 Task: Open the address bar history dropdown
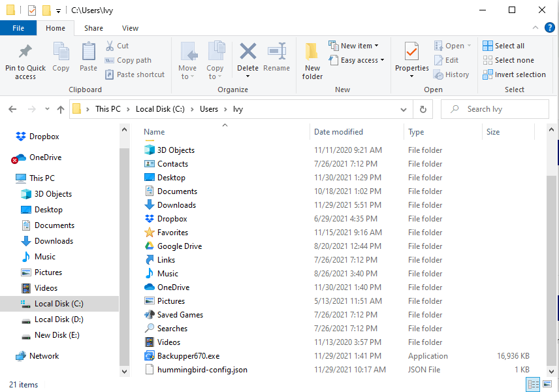404,109
